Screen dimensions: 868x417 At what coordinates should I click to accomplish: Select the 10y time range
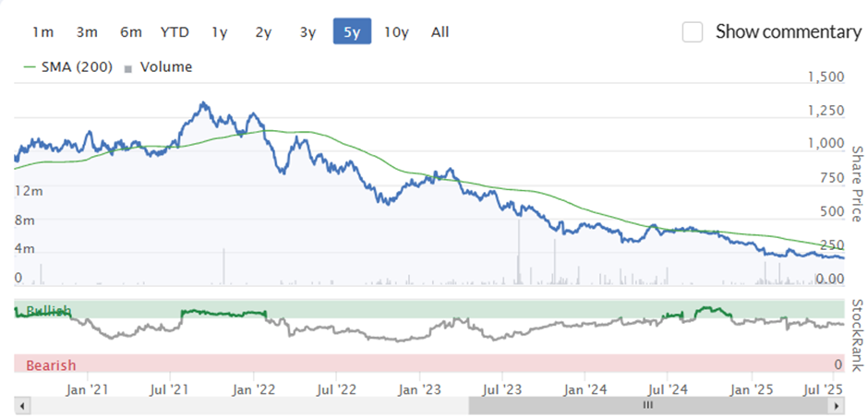396,32
